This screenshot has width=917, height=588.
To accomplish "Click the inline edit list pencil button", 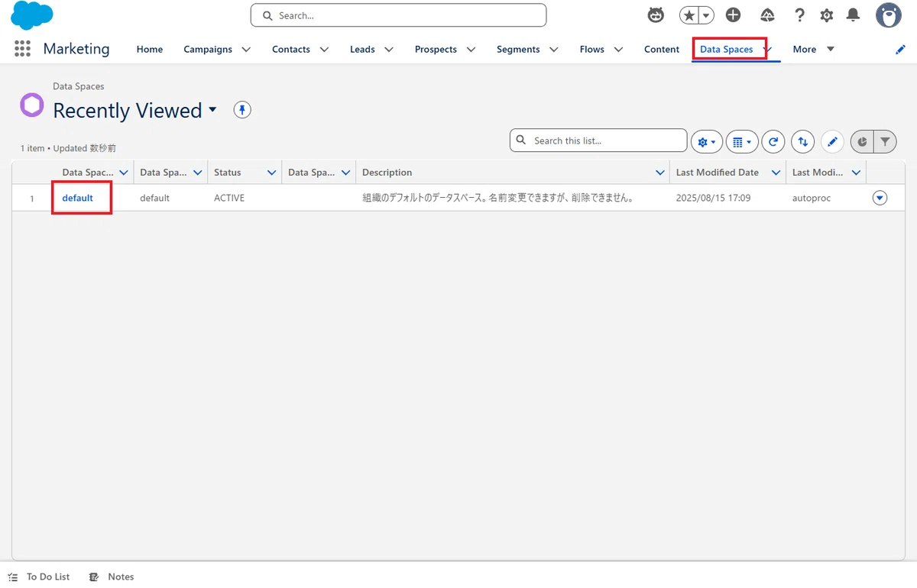I will (833, 141).
